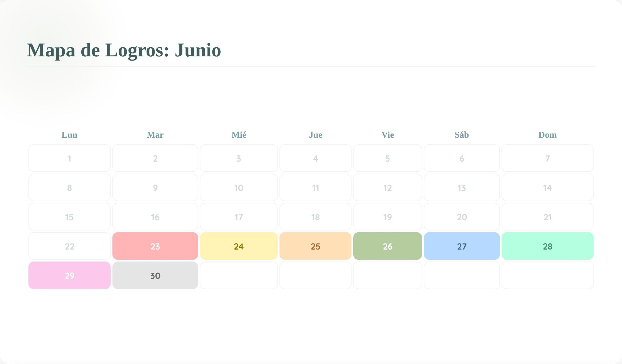Viewport: 622px width, 364px height.
Task: Open the orange day 25 cell
Action: [315, 246]
